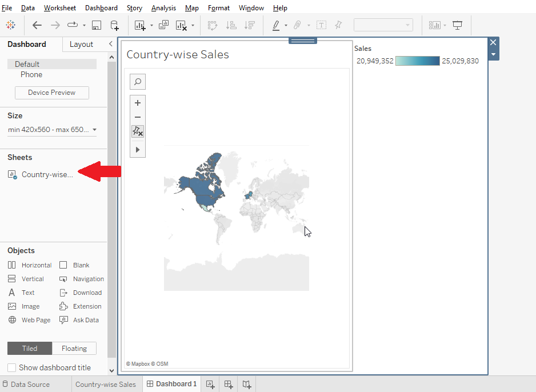Click the Clear sheet icon
This screenshot has height=392, width=536.
tap(181, 25)
